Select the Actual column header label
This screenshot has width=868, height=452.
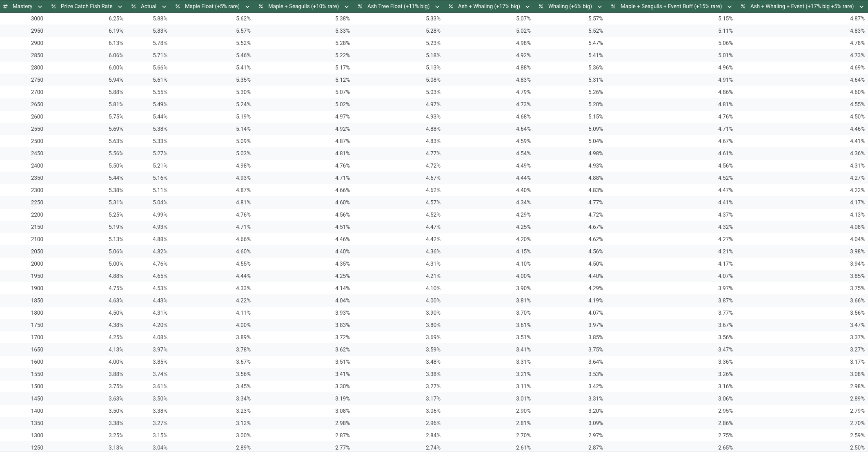149,6
